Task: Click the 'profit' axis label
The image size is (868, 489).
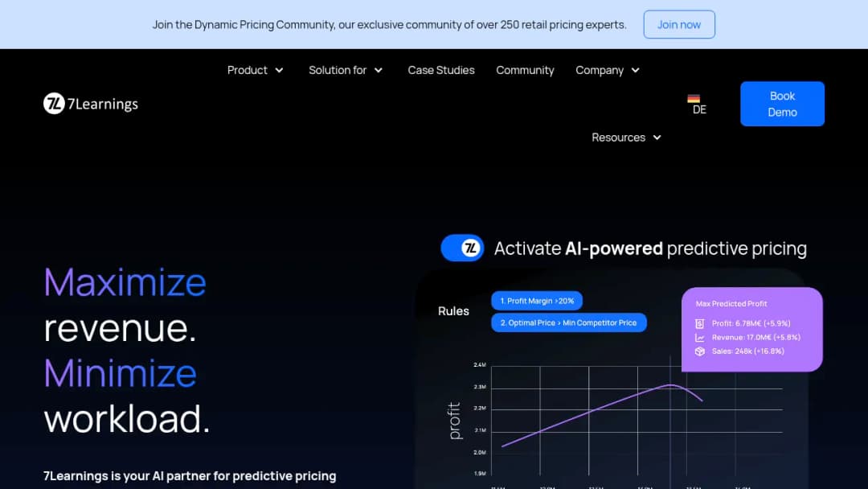Action: click(x=454, y=421)
